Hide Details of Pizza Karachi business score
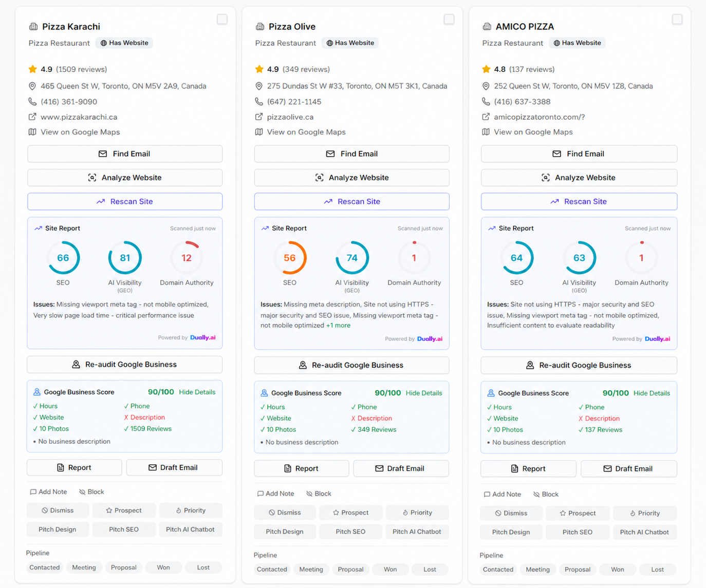706x588 pixels. coord(197,392)
